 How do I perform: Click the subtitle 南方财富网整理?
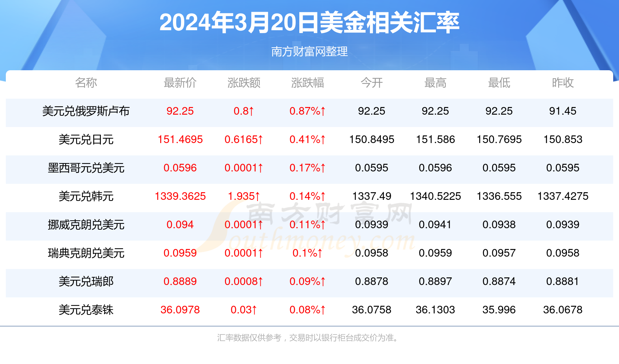coord(309,52)
